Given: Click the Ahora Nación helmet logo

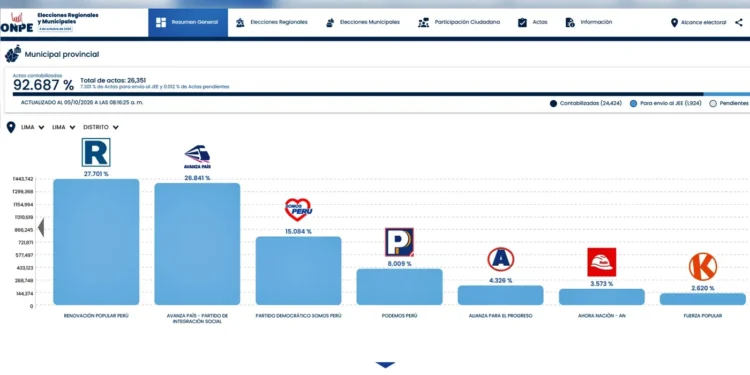Looking at the screenshot, I should pos(602,262).
